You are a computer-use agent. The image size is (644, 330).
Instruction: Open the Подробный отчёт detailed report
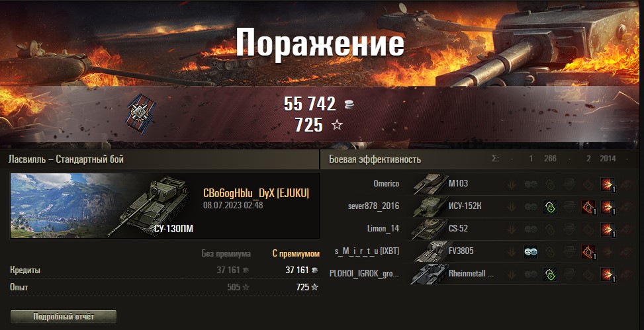pos(64,317)
